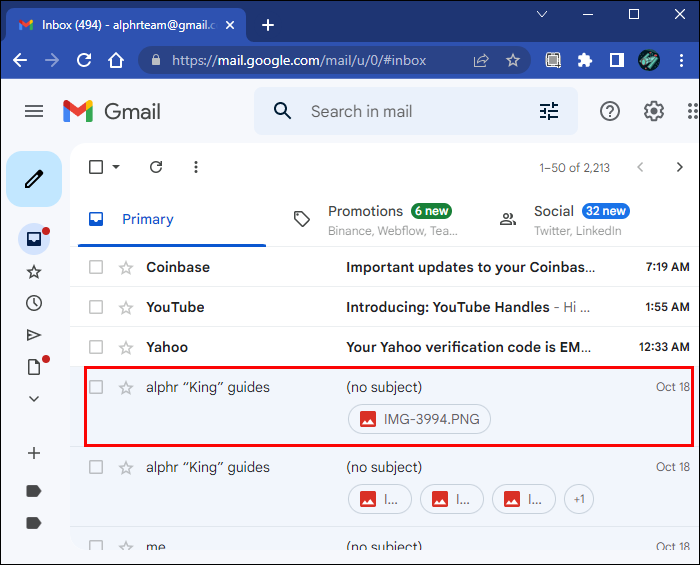
Task: Open search filter options icon
Action: pos(549,111)
